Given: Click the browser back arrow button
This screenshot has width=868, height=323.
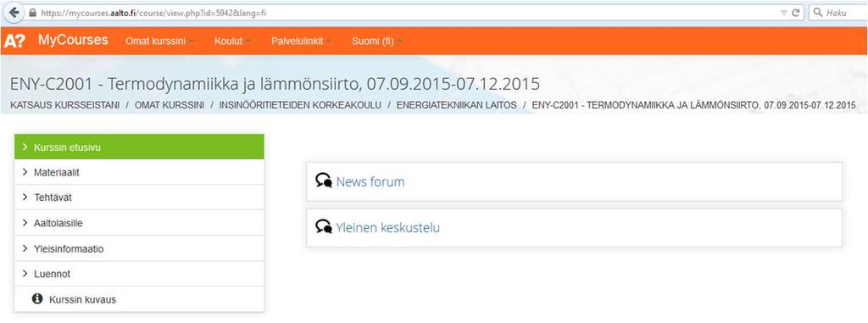Looking at the screenshot, I should (x=14, y=12).
